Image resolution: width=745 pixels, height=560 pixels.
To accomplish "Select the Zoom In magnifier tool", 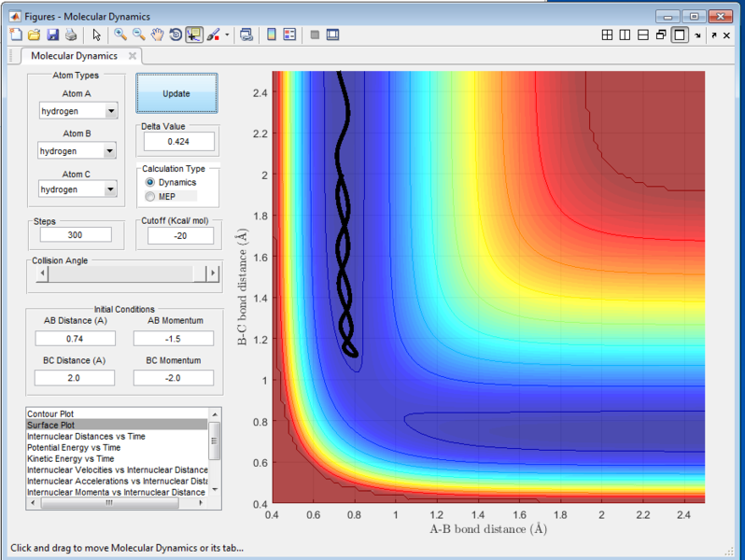I will 120,35.
